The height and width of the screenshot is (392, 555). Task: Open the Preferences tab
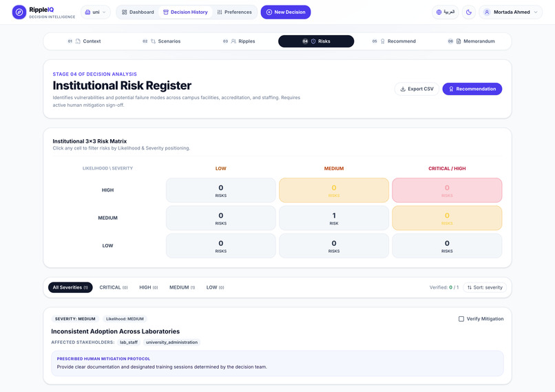[234, 12]
